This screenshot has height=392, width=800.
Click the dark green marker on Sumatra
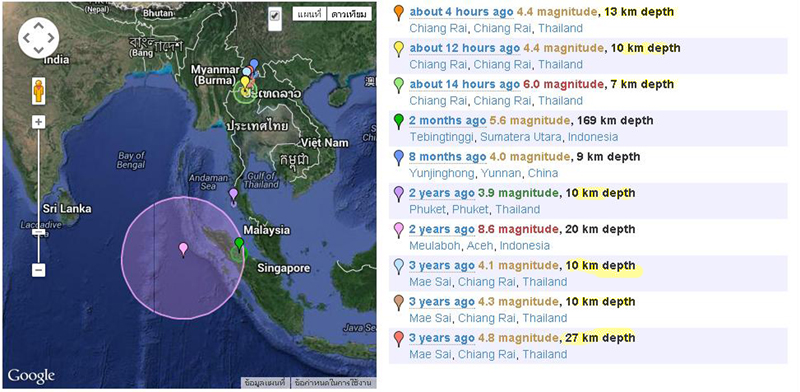click(239, 243)
